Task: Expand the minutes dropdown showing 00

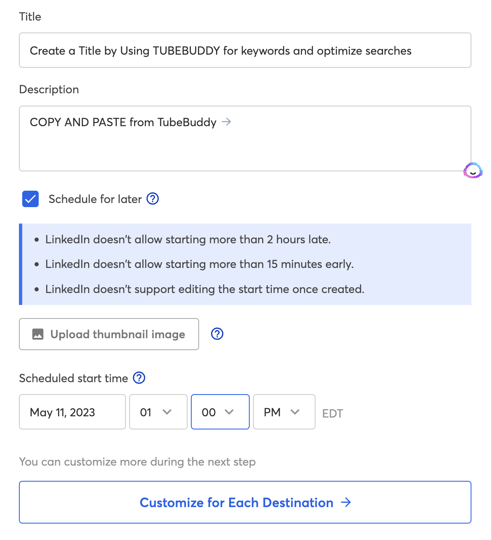Action: pyautogui.click(x=220, y=412)
